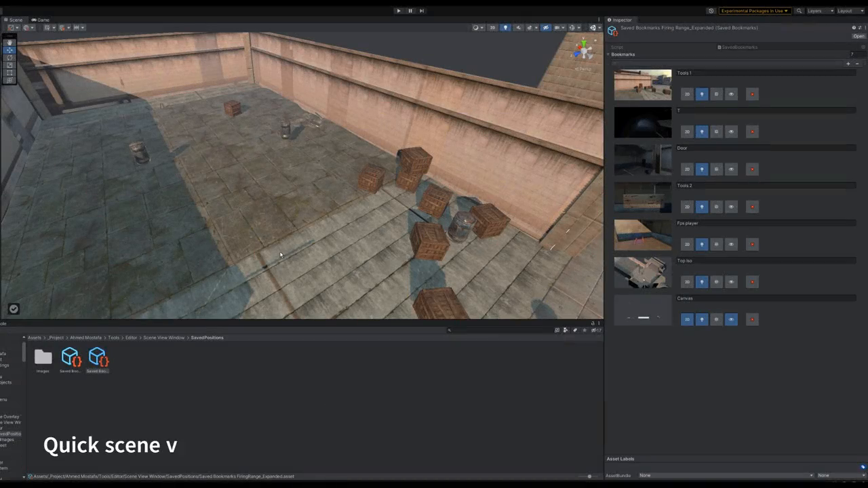Click the Assets breadcrumb in Project
Image resolution: width=868 pixels, height=488 pixels.
34,338
